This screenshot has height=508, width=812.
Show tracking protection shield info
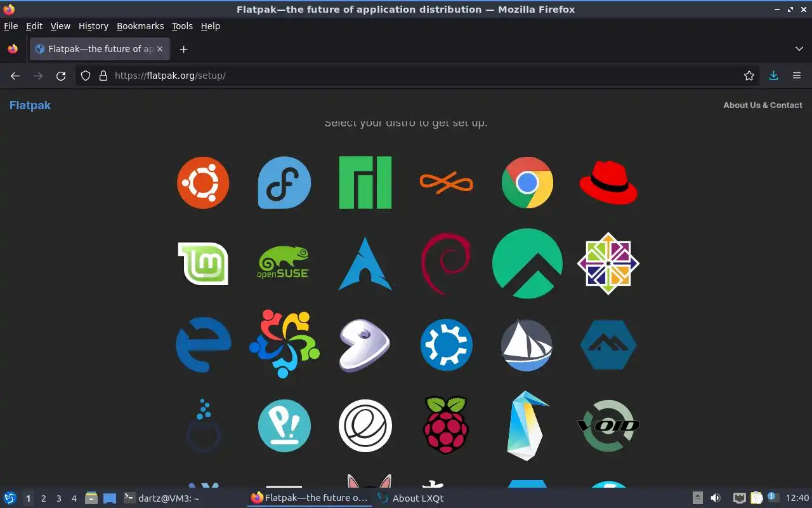[86, 76]
